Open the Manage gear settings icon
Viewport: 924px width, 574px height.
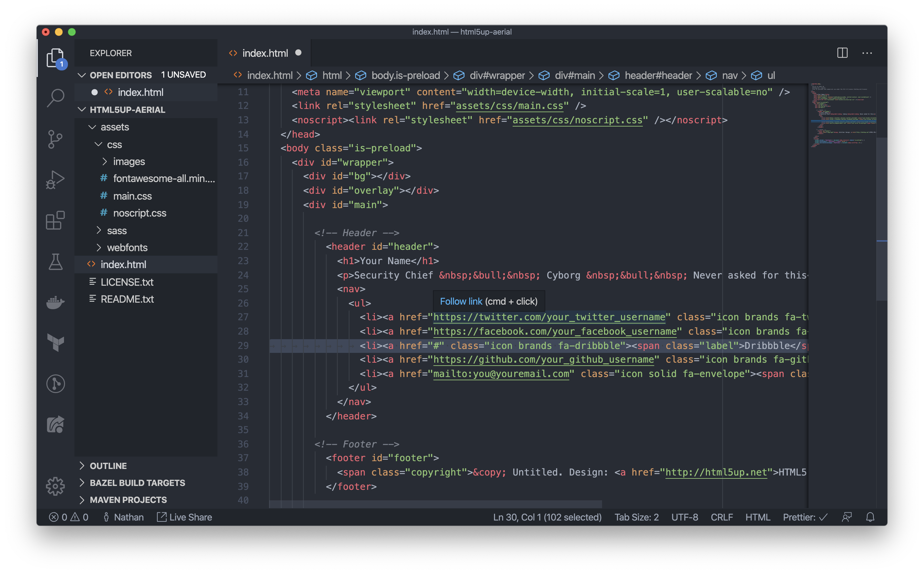56,486
